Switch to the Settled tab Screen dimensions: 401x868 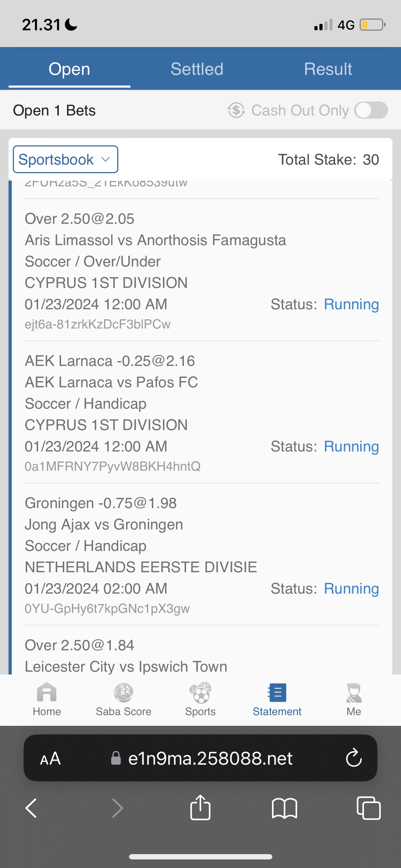pyautogui.click(x=197, y=69)
